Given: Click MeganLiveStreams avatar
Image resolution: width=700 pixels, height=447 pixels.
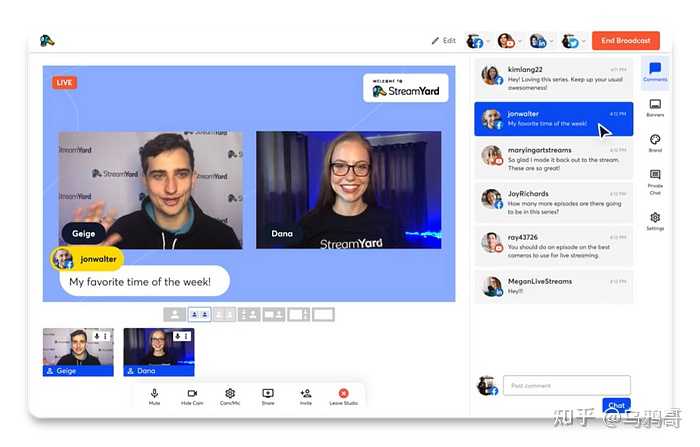Looking at the screenshot, I should click(x=492, y=286).
